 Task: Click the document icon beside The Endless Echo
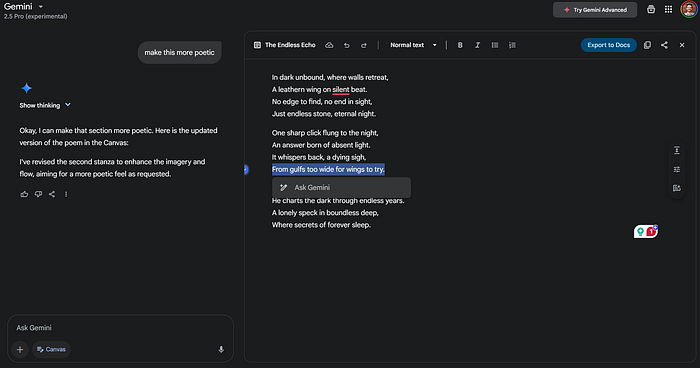pyautogui.click(x=257, y=45)
